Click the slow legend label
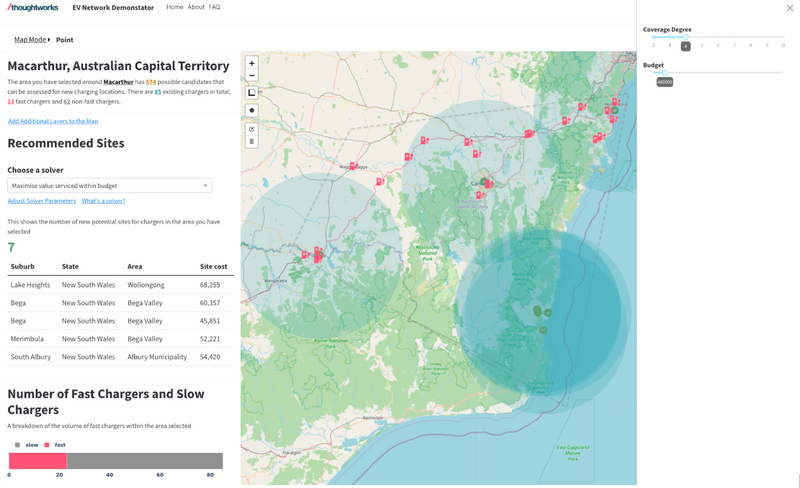Screen dimensions: 800x488 coord(32,445)
